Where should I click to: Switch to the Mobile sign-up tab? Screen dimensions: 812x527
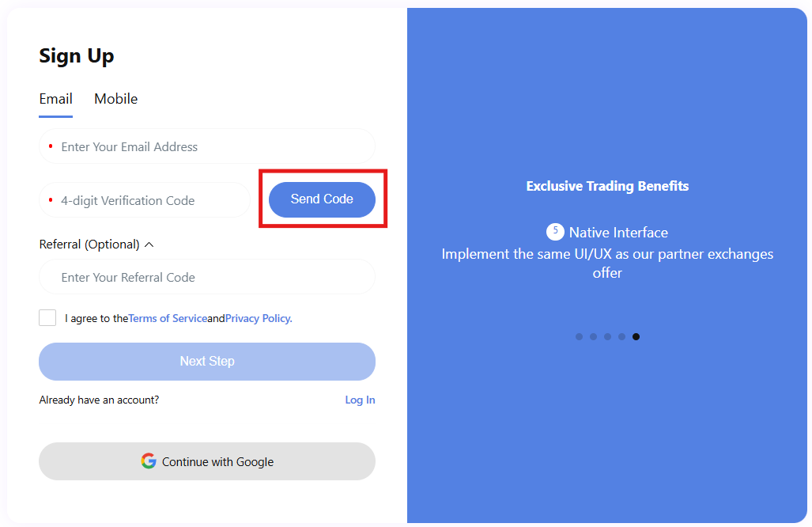(115, 99)
